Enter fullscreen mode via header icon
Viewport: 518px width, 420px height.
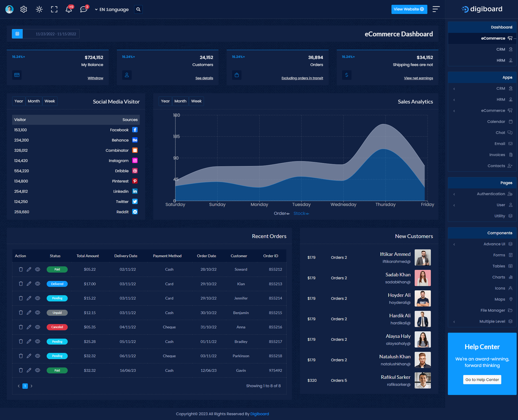(54, 9)
